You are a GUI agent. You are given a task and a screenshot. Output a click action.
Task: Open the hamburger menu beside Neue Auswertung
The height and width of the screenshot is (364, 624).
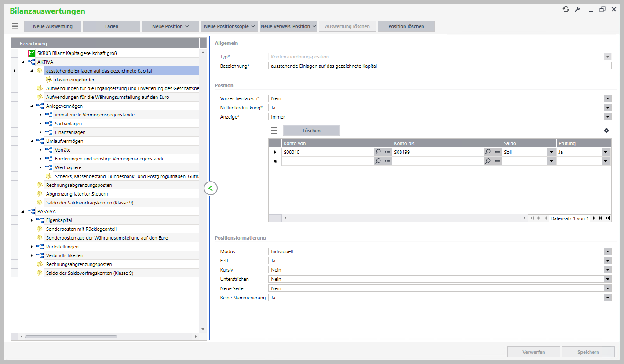point(15,26)
